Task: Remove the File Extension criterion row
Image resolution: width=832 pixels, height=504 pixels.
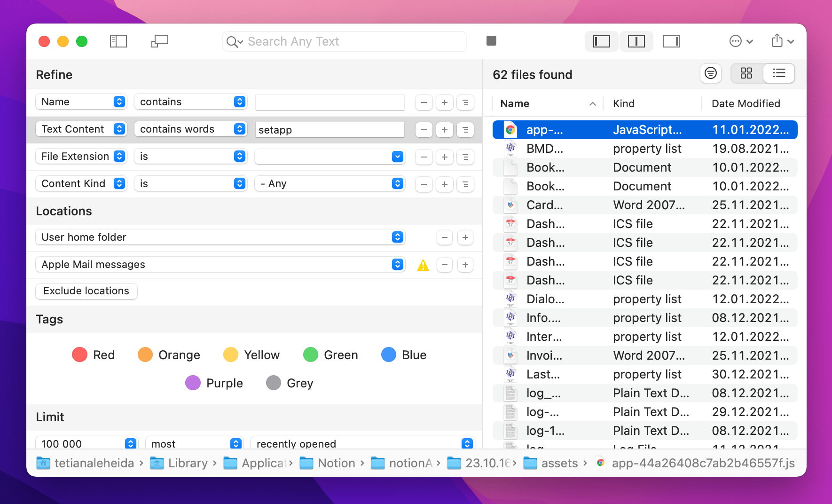Action: click(424, 157)
